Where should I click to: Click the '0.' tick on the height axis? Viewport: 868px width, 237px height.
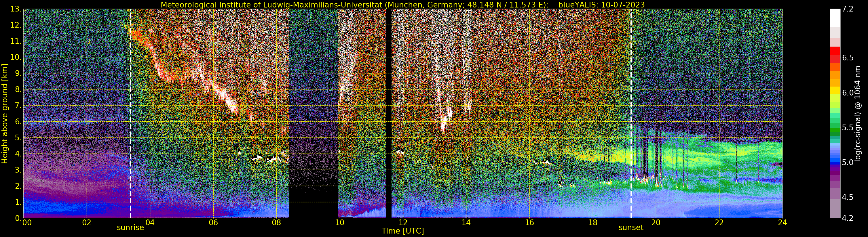pos(18,218)
